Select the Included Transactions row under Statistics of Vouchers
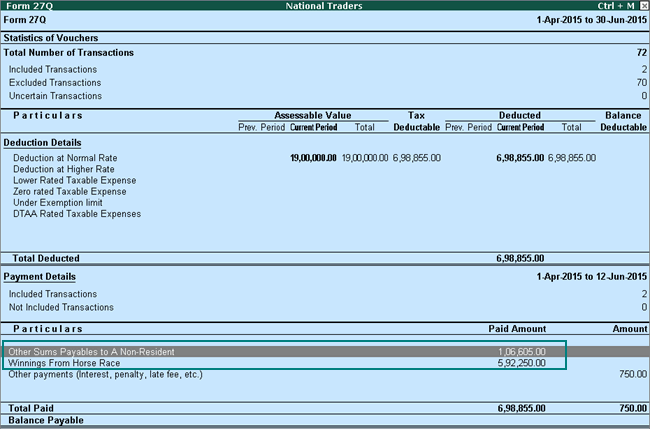This screenshot has height=429, width=650. click(x=325, y=69)
